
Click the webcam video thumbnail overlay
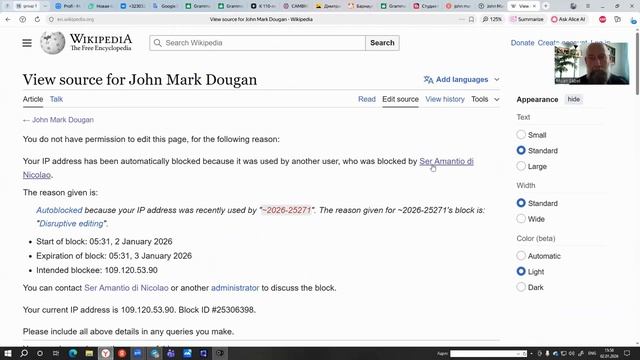(591, 63)
